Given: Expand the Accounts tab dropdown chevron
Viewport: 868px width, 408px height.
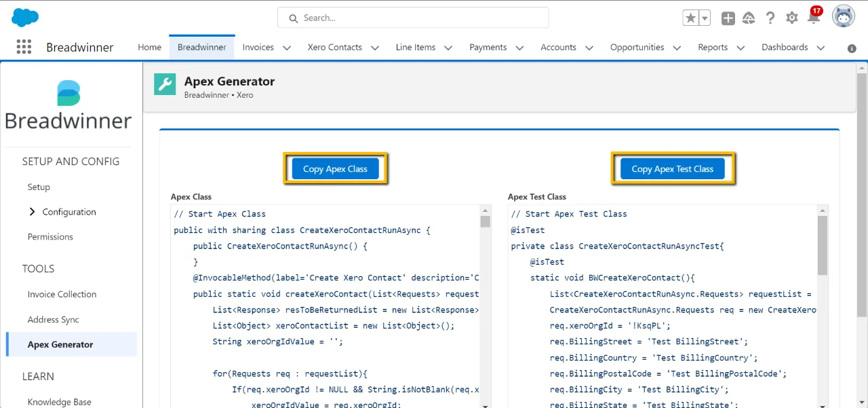Looking at the screenshot, I should point(589,48).
